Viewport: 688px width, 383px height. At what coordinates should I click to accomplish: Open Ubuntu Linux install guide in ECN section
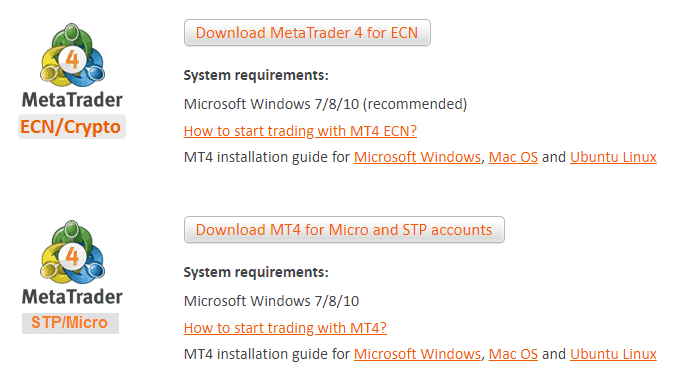[x=613, y=157]
